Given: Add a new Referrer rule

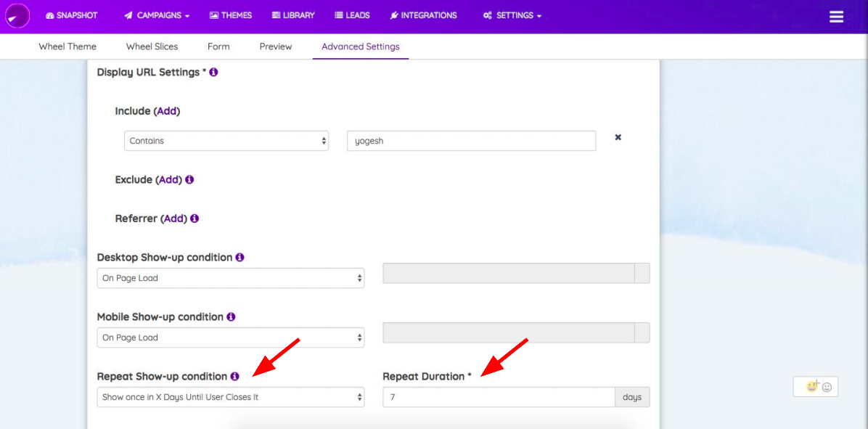Looking at the screenshot, I should click(x=174, y=218).
